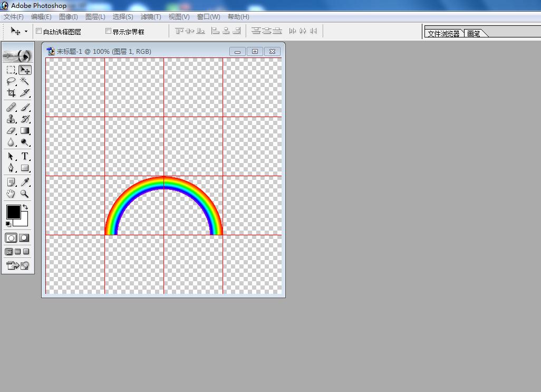The height and width of the screenshot is (392, 541).
Task: Select the Crop tool
Action: (11, 92)
